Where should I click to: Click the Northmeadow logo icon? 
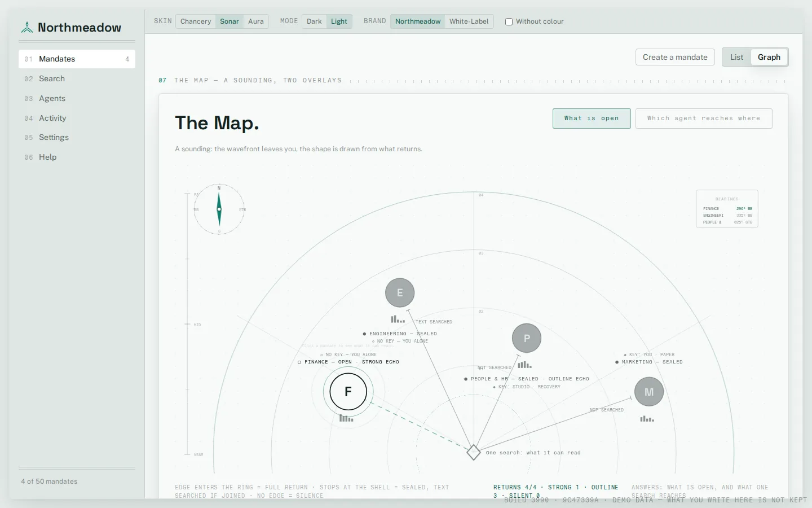[x=27, y=27]
